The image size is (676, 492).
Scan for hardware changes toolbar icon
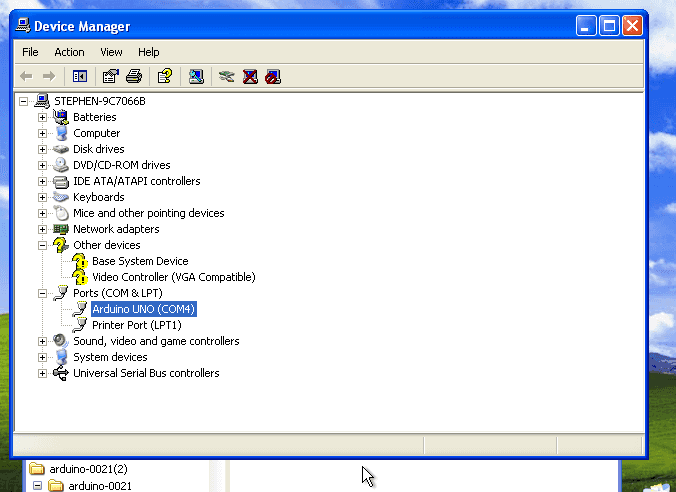pos(196,77)
